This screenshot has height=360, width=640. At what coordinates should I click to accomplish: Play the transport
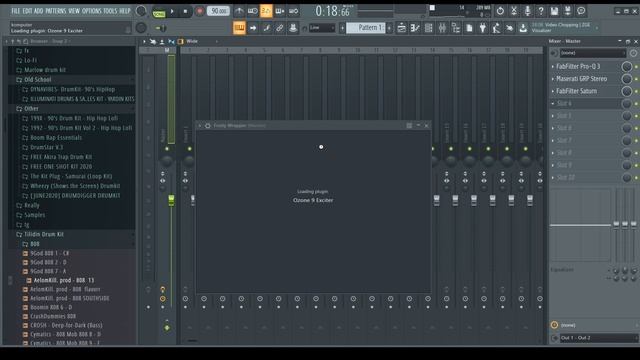[x=172, y=11]
